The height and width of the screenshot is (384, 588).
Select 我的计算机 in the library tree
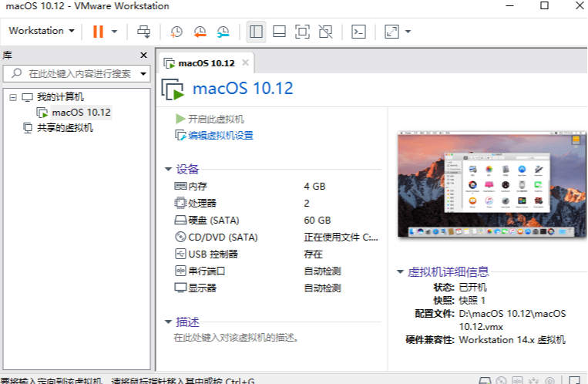tap(60, 97)
